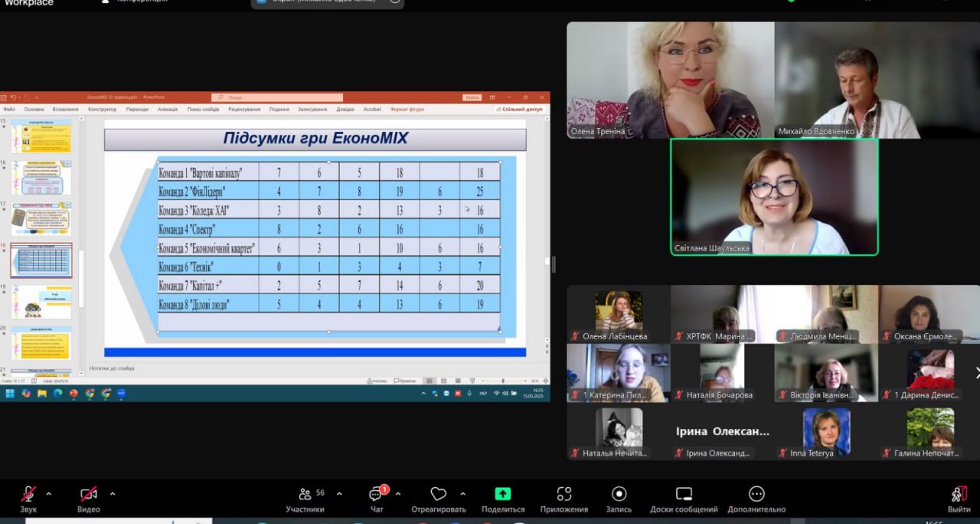Select slide 19 thumbnail in slide panel
This screenshot has width=980, height=524.
coord(41,302)
